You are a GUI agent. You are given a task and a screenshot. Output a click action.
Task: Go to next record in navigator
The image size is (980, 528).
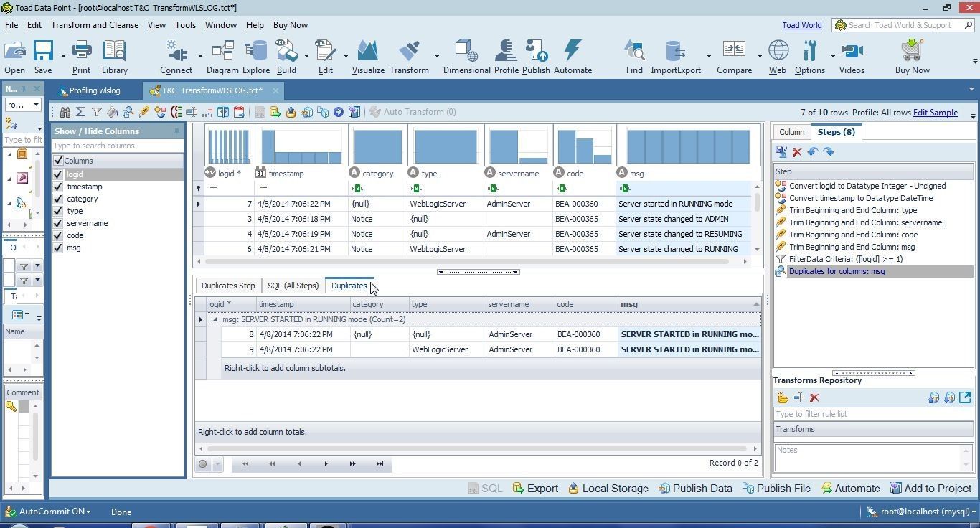tap(326, 464)
